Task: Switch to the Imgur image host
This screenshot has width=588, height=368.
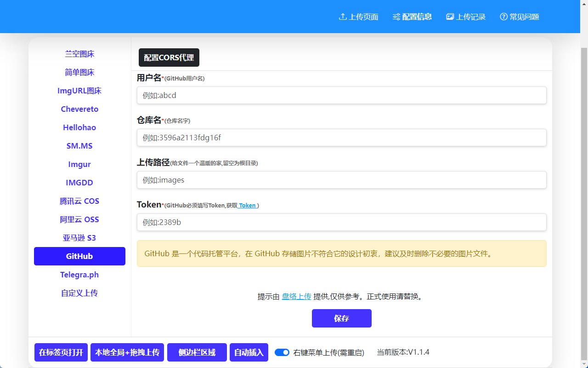Action: click(79, 164)
